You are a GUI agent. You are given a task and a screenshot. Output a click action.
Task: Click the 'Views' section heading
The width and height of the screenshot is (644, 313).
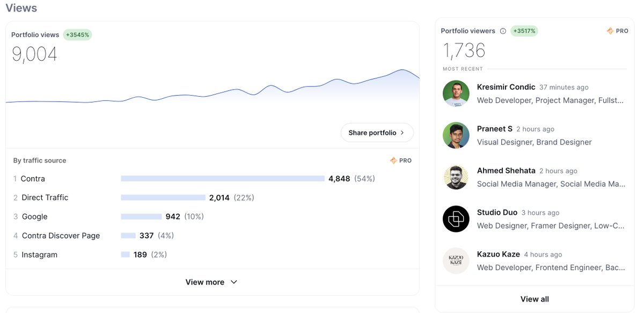[x=21, y=8]
